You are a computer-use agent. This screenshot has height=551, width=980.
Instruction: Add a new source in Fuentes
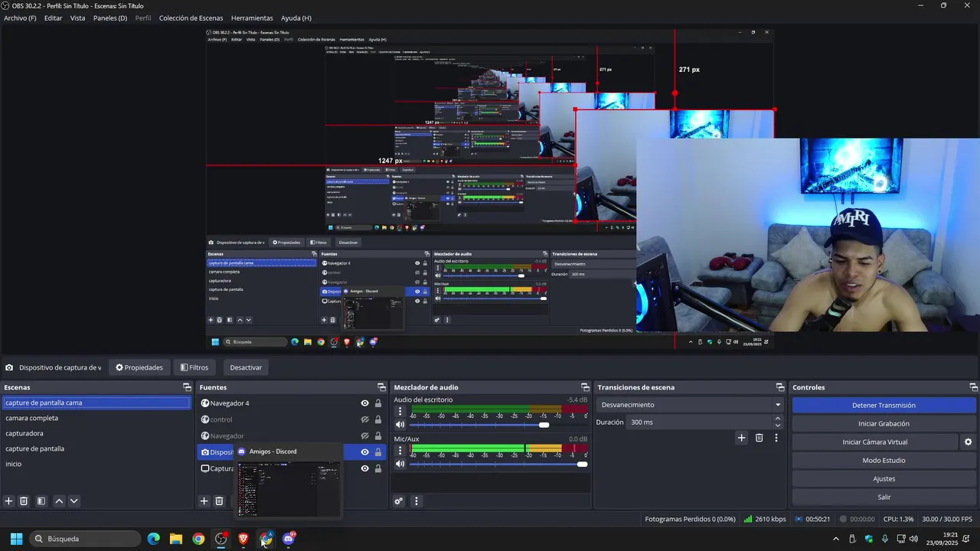click(x=204, y=501)
